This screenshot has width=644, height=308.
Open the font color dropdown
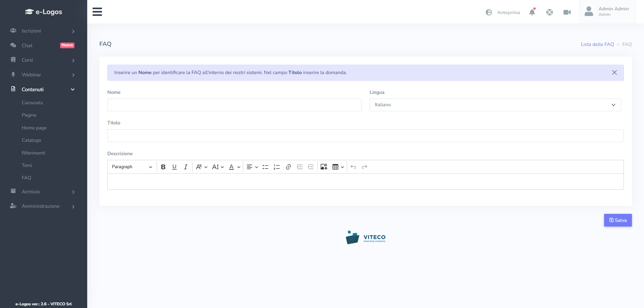pos(234,167)
